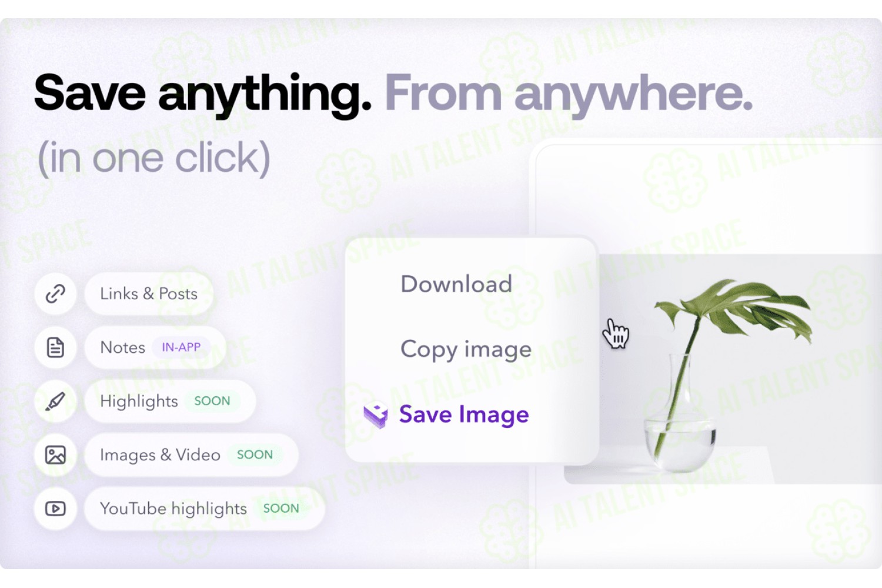Viewport: 882px width, 588px height.
Task: Select the Images & Video pill
Action: point(191,455)
